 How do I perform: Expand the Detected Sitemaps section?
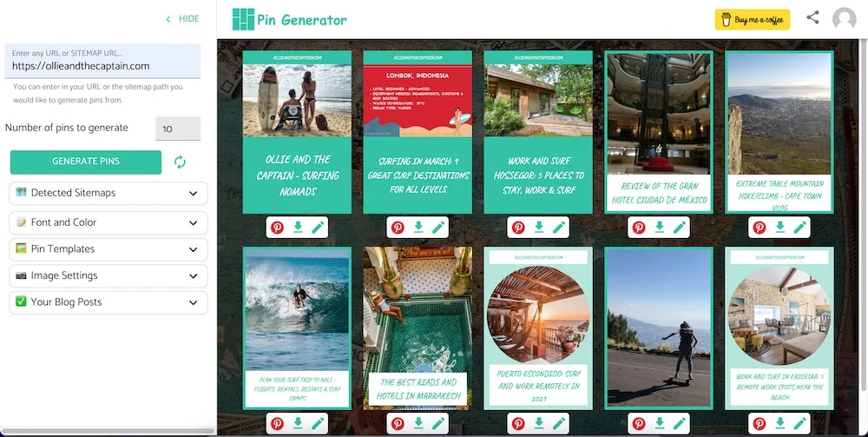(108, 193)
